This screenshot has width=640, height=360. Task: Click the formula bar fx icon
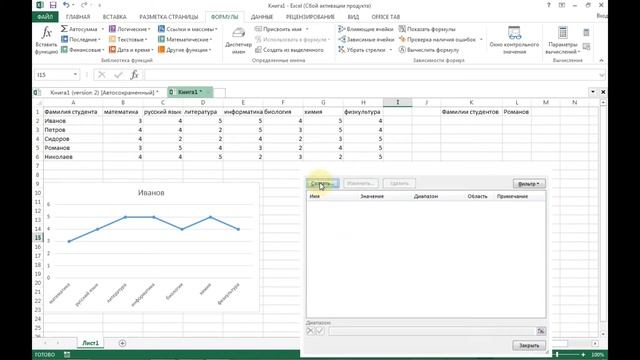coord(134,75)
